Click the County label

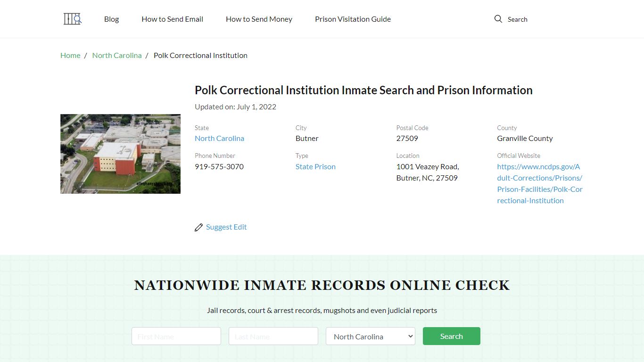(507, 128)
